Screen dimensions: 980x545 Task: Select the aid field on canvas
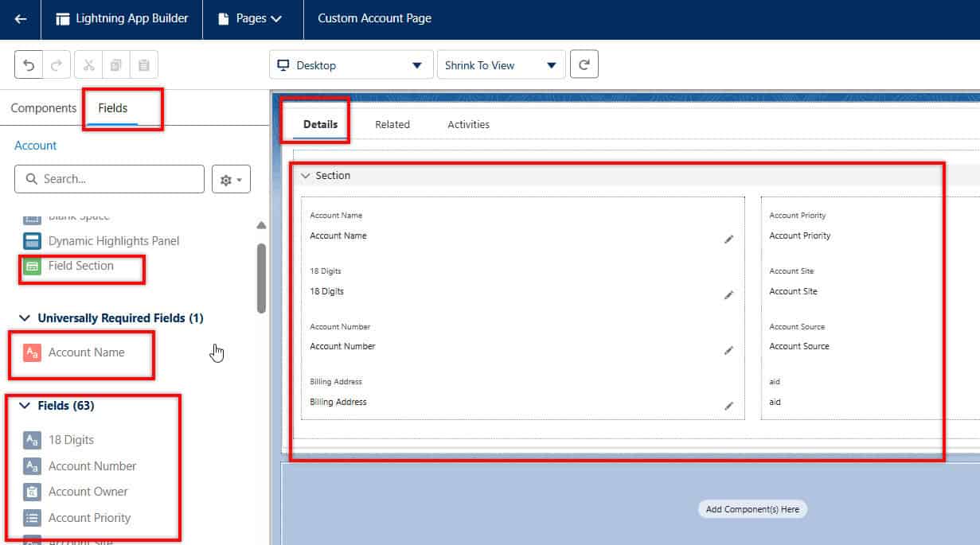[872, 392]
